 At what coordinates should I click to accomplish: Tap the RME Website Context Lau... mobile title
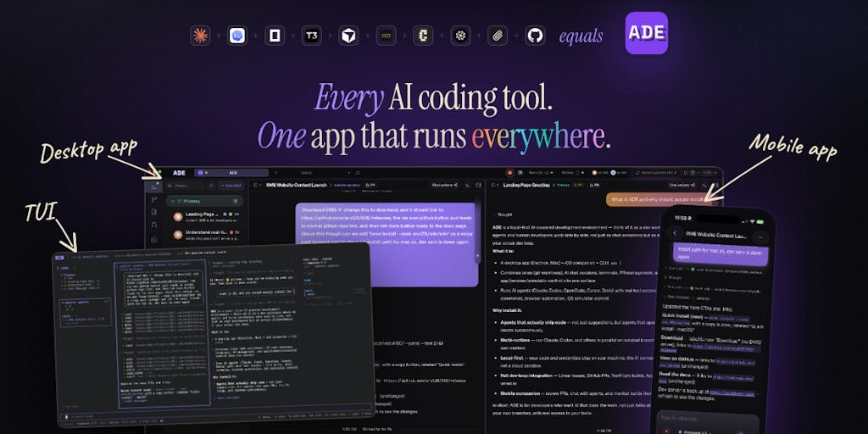[x=717, y=234]
